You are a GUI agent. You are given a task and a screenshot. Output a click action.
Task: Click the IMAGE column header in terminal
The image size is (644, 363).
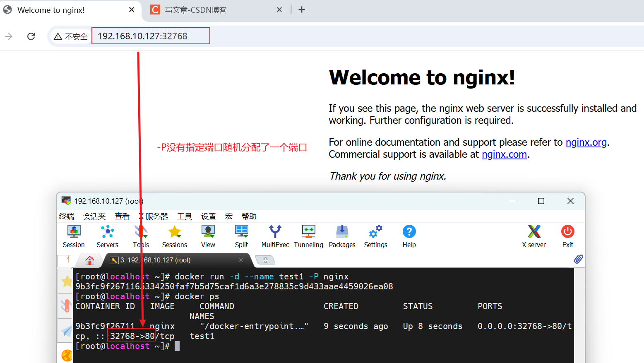[162, 306]
